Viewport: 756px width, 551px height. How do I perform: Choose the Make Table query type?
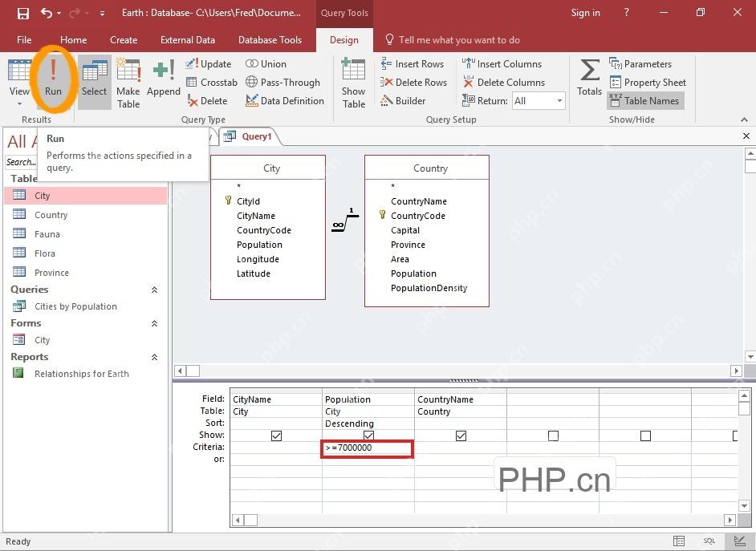tap(128, 83)
